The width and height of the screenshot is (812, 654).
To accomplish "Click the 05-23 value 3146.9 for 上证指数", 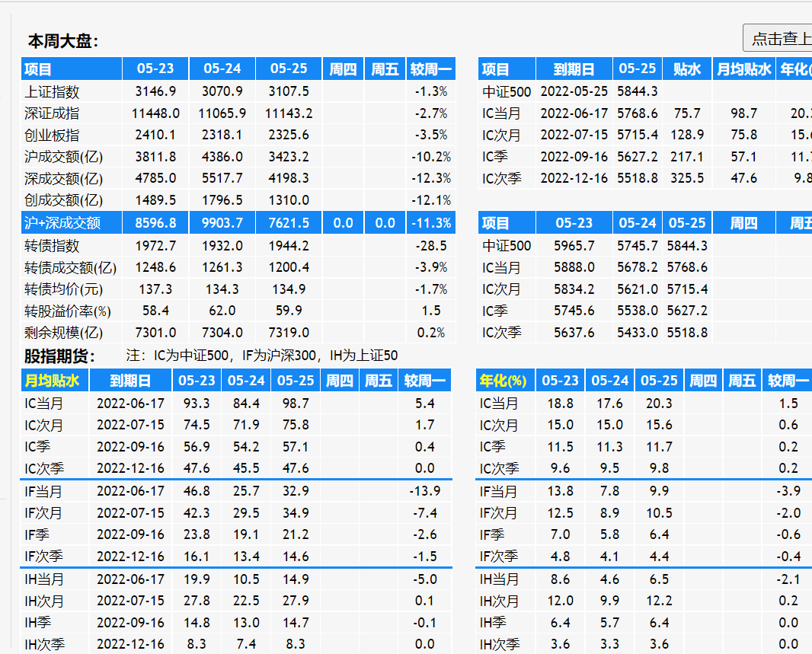I will pyautogui.click(x=155, y=91).
